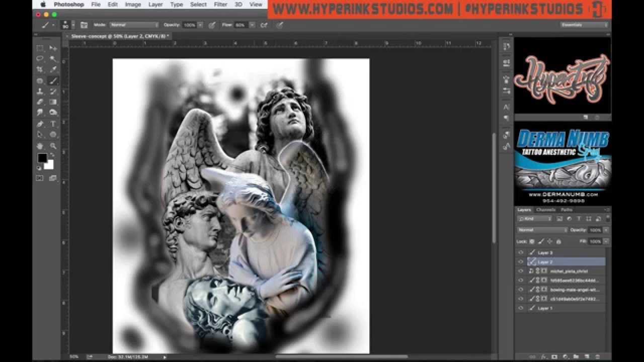Open the tool preset picker arrow
The height and width of the screenshot is (362, 644).
point(53,25)
